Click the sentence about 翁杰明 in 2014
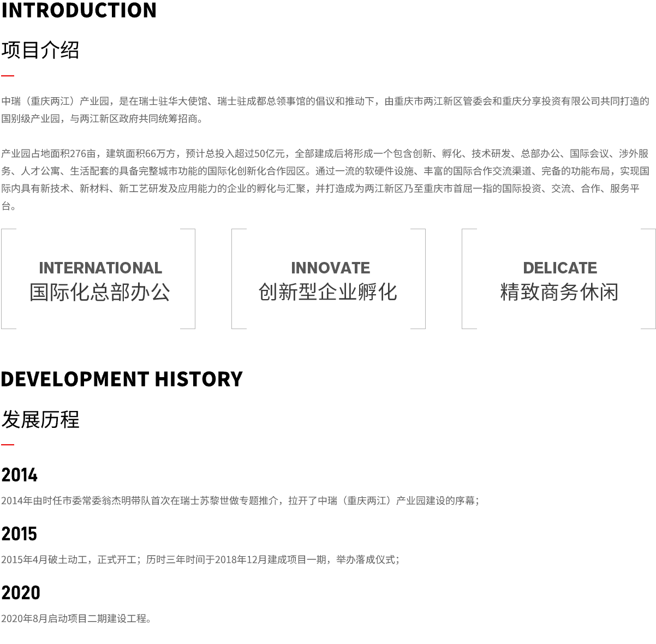The height and width of the screenshot is (644, 656). click(240, 500)
